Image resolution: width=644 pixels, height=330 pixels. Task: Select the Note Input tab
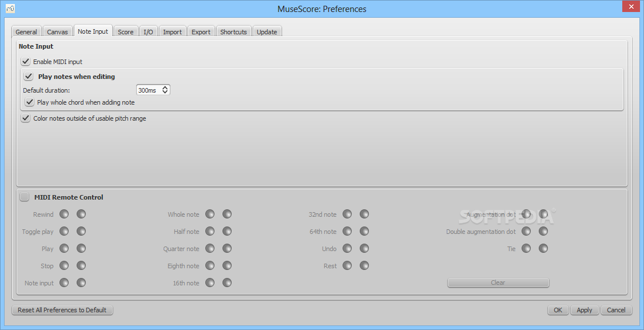click(93, 31)
